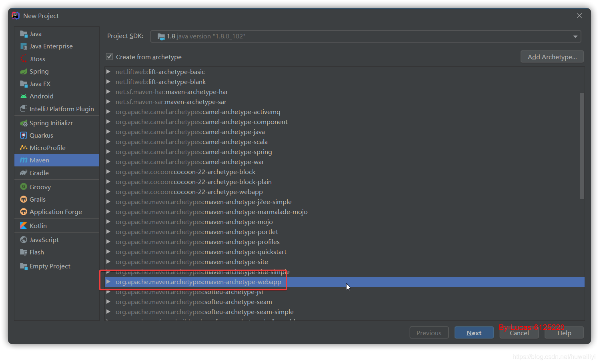Expand camel-archetype-activemq node
Image resolution: width=599 pixels, height=364 pixels.
[x=108, y=112]
